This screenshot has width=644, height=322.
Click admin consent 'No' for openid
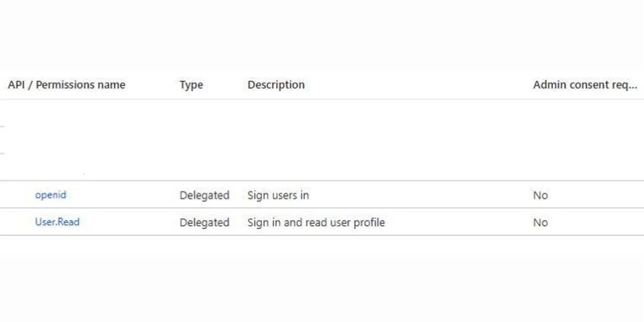click(540, 195)
